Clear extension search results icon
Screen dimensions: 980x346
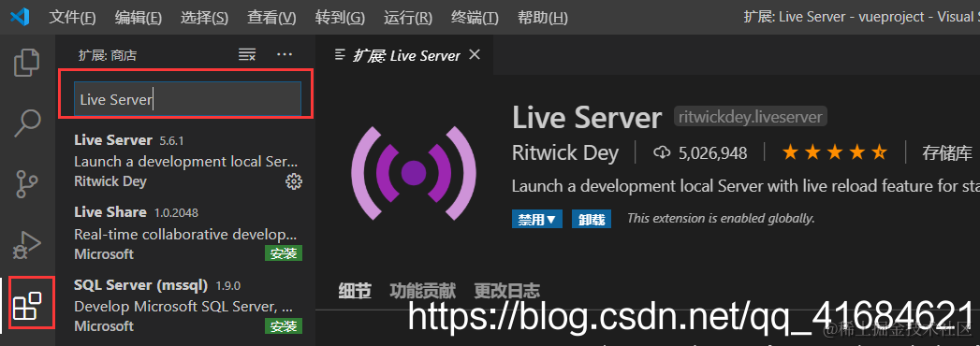(x=247, y=55)
